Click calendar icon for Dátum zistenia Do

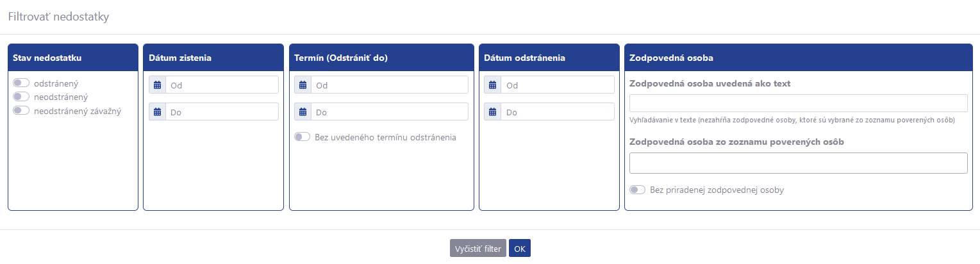157,111
